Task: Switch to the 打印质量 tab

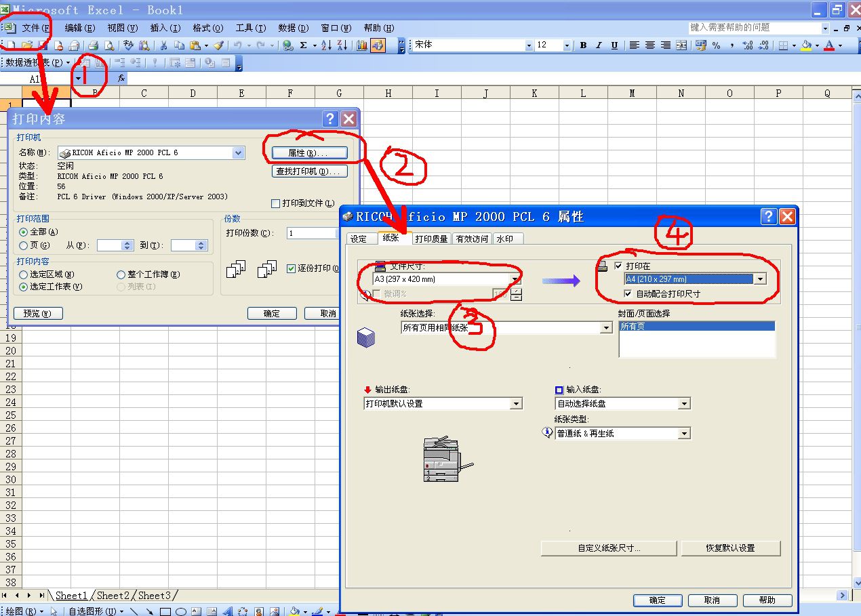Action: (x=431, y=239)
